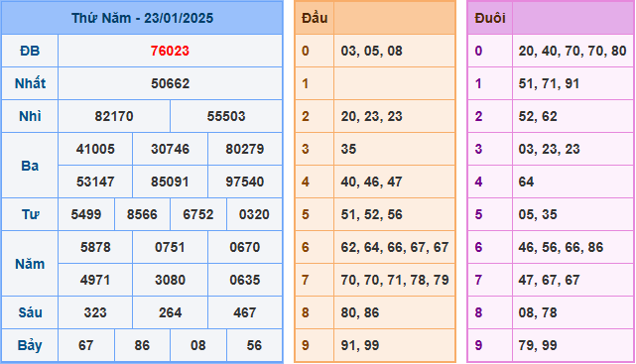Select the Nhất prize number 50662
This screenshot has height=364, width=636.
(x=170, y=84)
